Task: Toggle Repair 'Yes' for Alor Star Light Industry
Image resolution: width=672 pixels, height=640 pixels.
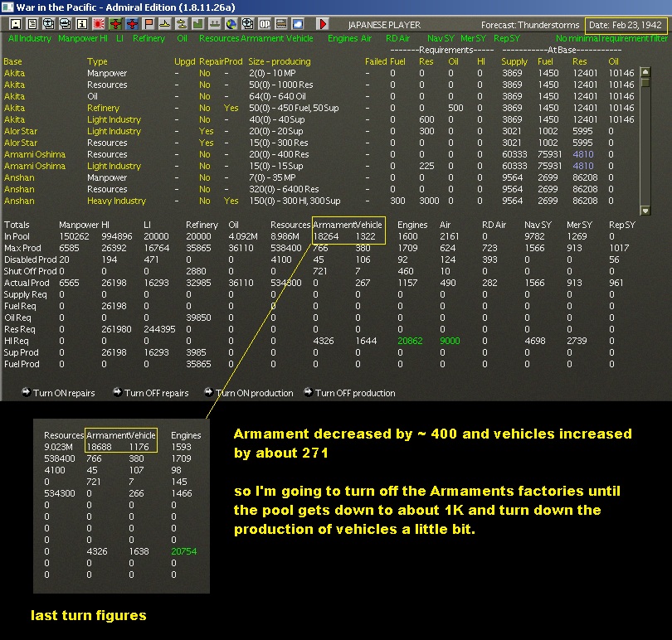Action: [206, 131]
